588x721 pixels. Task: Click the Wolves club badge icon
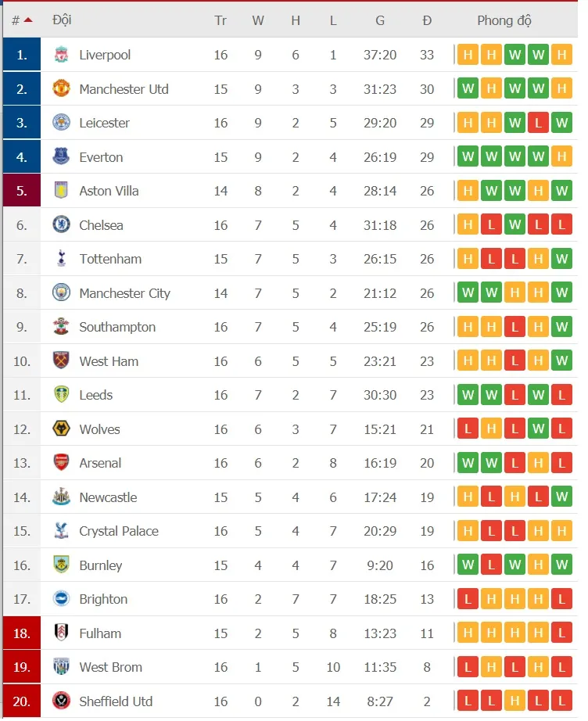coord(61,429)
